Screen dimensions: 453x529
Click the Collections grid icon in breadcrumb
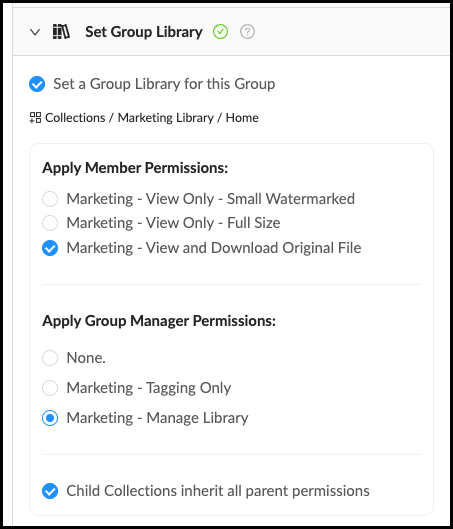35,118
